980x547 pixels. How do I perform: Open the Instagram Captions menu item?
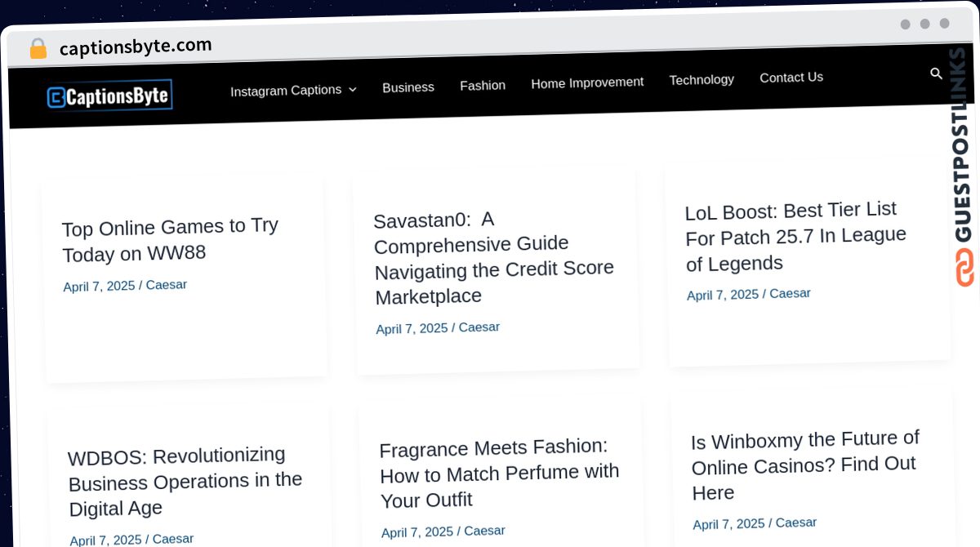pyautogui.click(x=286, y=91)
